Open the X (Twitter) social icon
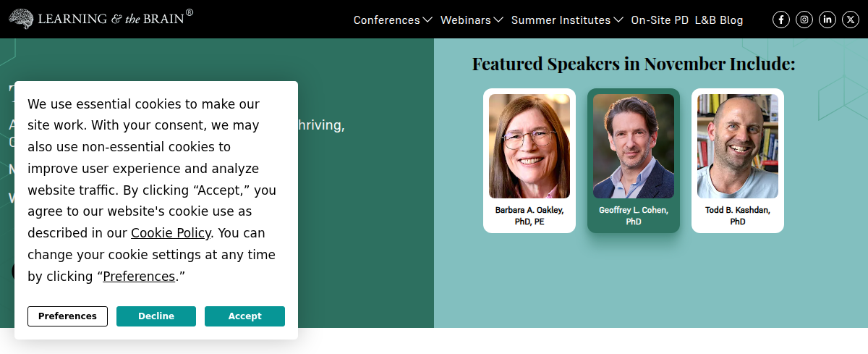868x354 pixels. [851, 20]
